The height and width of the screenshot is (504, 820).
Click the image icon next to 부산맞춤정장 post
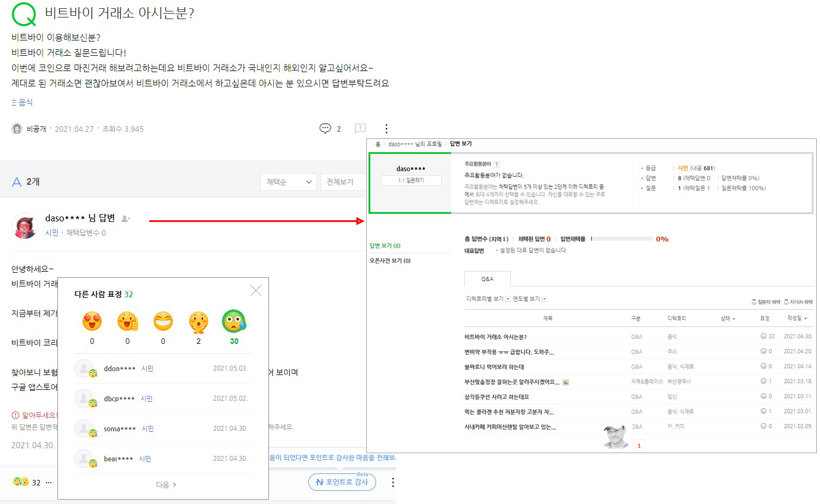pos(566,382)
